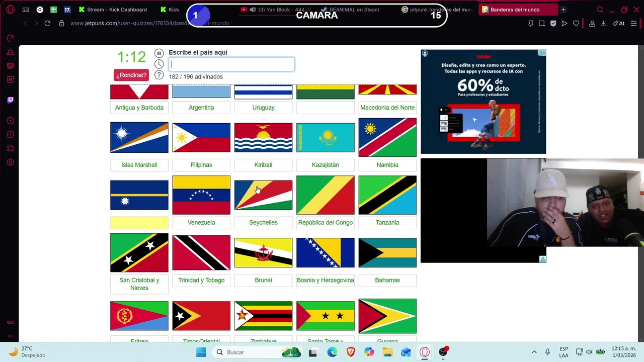
Task: Focus the country name input field
Action: coord(231,64)
